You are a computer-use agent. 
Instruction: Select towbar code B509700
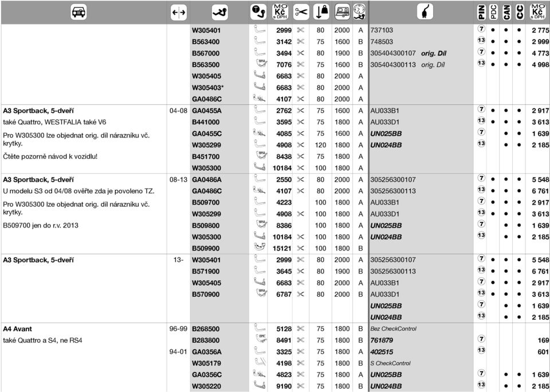click(206, 202)
